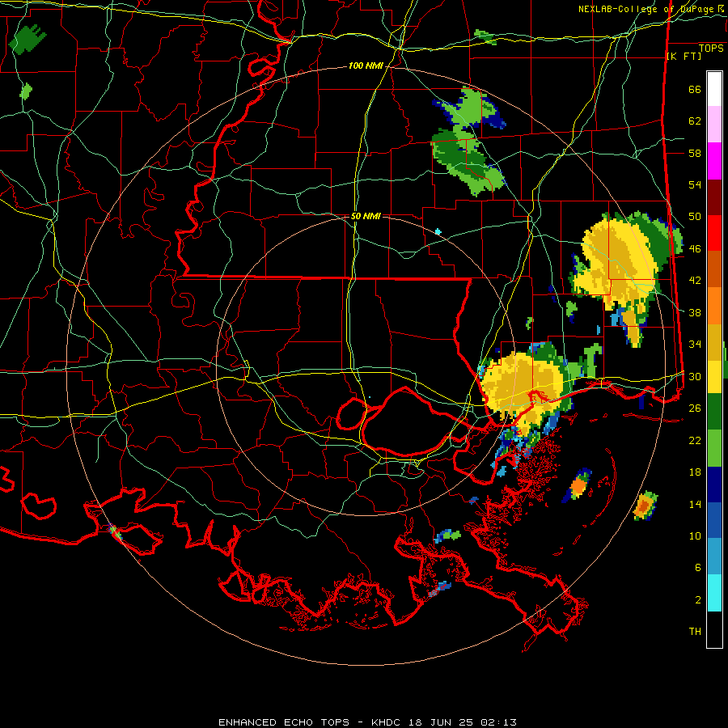728x728 pixels.
Task: Click the 6 legend value
Action: point(698,568)
